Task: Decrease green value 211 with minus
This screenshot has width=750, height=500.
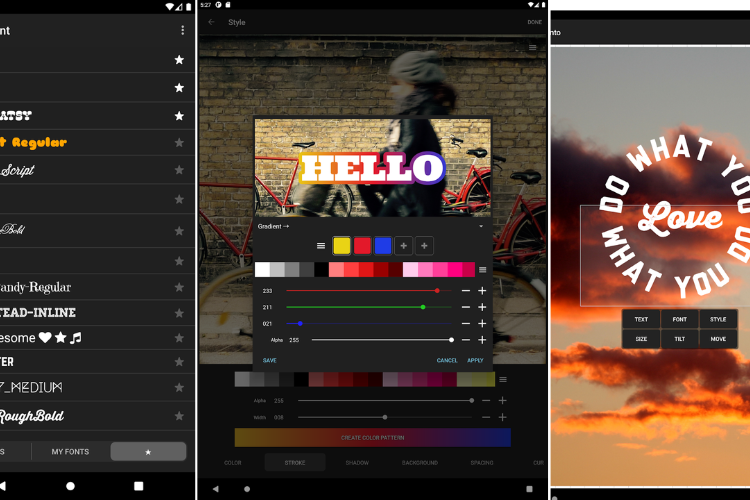Action: pos(465,307)
